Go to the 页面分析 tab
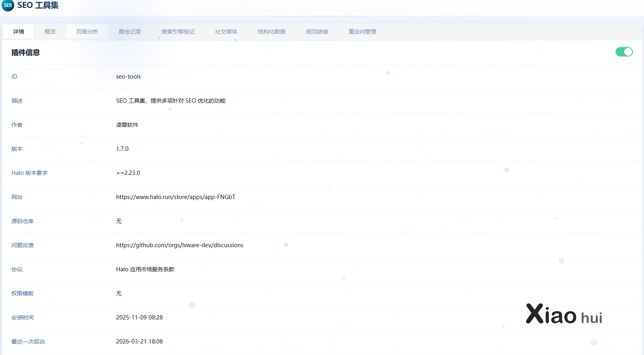 [x=87, y=32]
